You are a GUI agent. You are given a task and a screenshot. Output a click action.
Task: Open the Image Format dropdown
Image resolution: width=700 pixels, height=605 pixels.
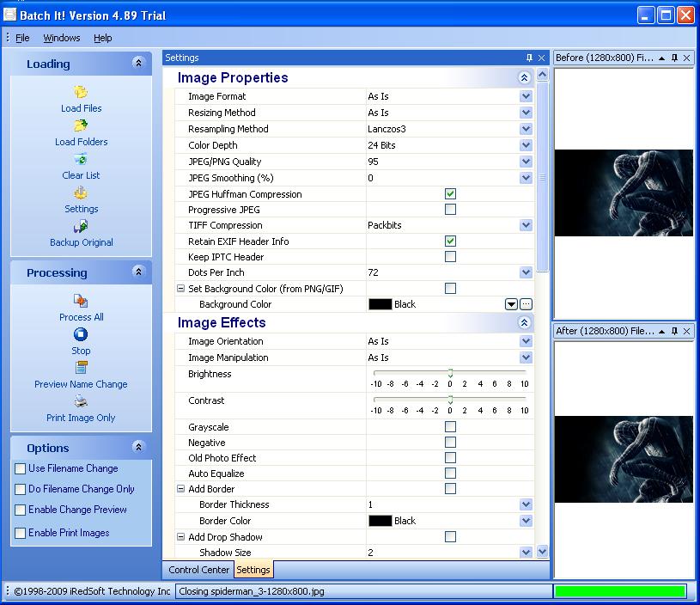(x=527, y=96)
